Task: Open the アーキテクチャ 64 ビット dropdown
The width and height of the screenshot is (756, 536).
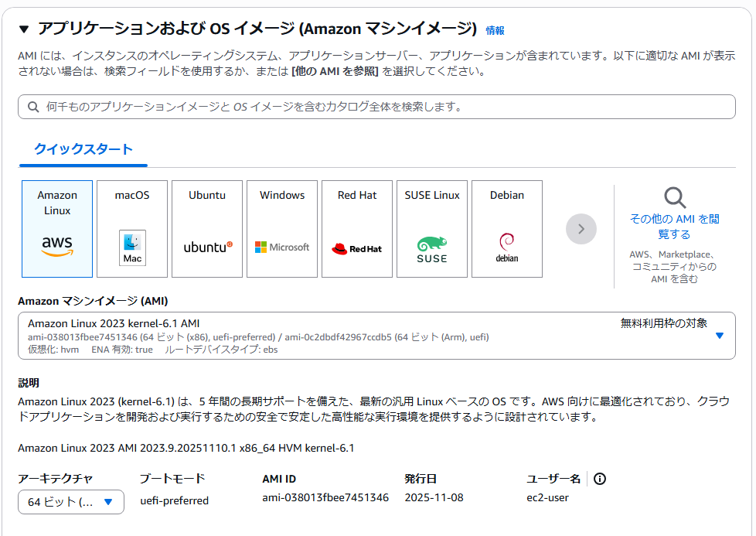Action: click(x=71, y=502)
